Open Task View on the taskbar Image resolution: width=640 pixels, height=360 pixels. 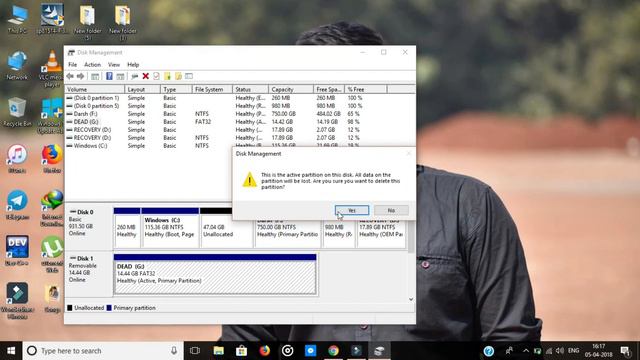tap(195, 351)
